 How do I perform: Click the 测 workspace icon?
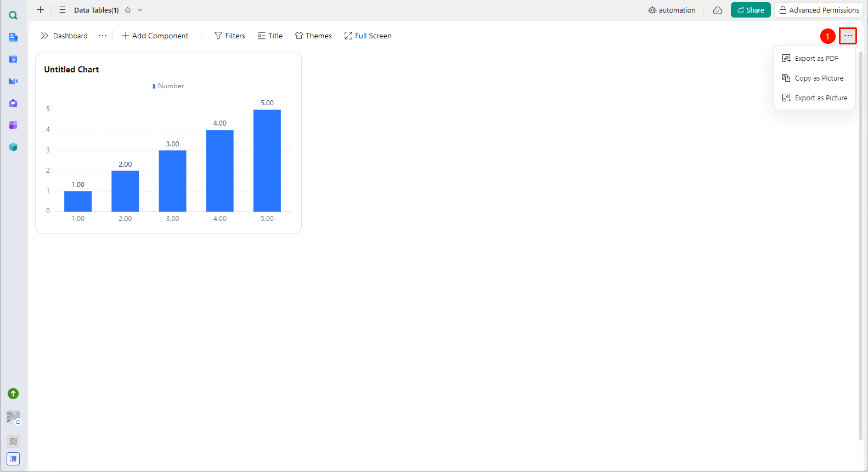(13, 441)
